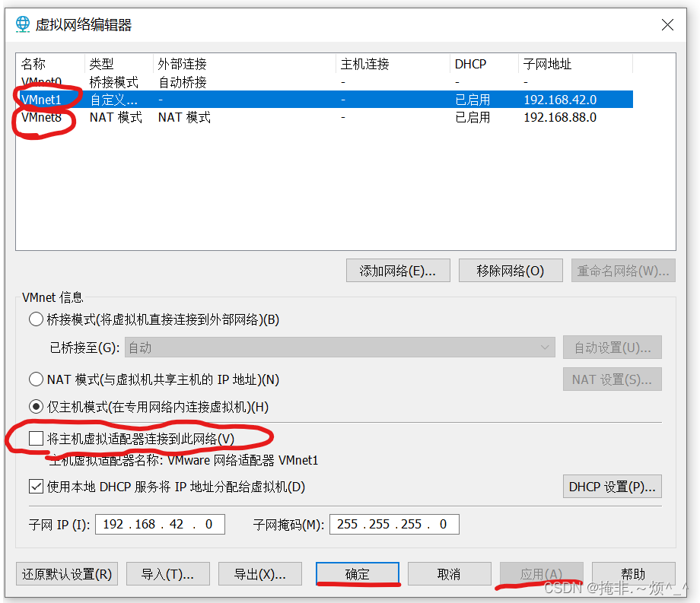Toggle 将主机虚拟适配器连接到此网络 checkbox
700x603 pixels.
click(36, 439)
